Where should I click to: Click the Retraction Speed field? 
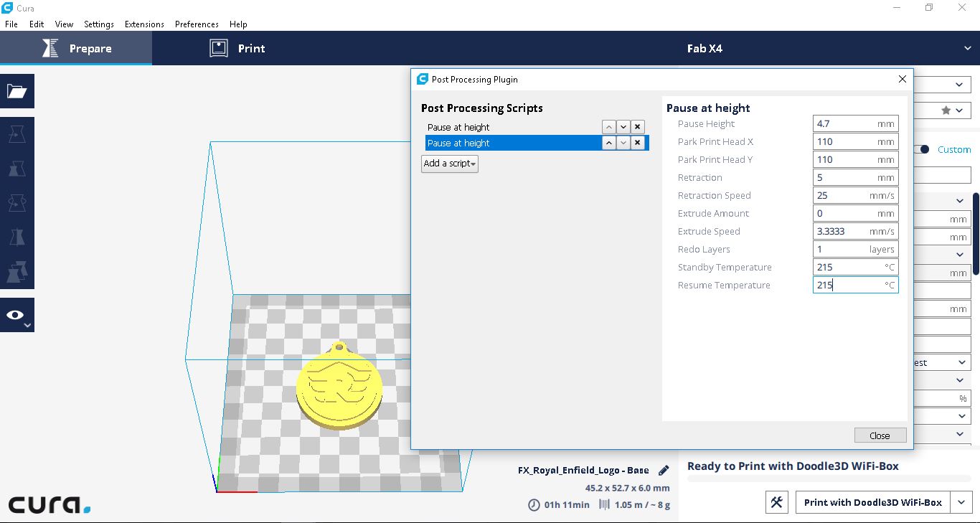[x=855, y=195]
